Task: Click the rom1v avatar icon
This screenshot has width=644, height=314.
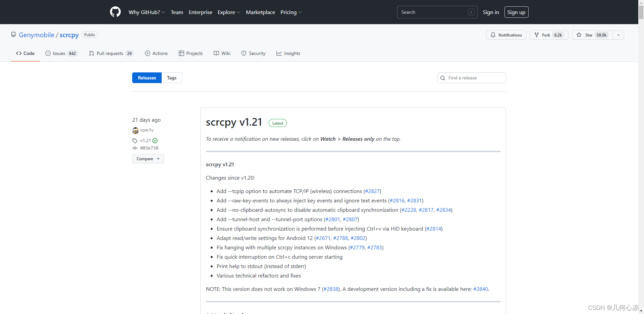Action: coord(136,130)
